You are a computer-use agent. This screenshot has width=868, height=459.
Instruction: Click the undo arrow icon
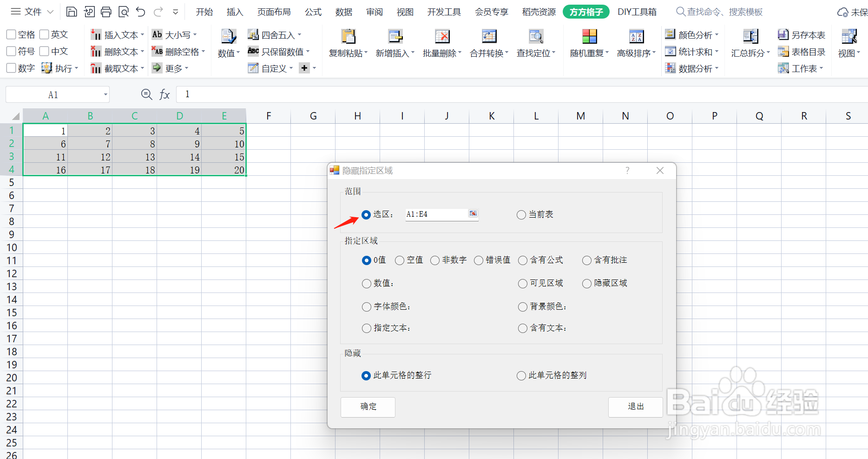tap(141, 12)
